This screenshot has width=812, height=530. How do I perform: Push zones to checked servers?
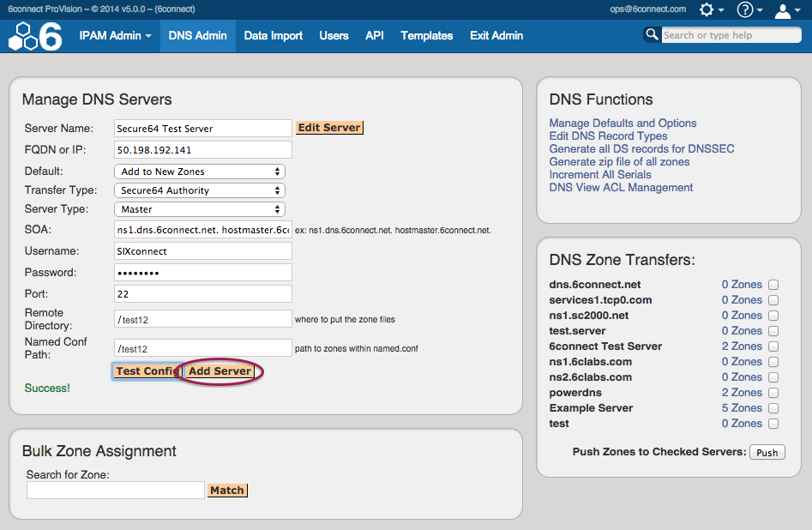[767, 452]
